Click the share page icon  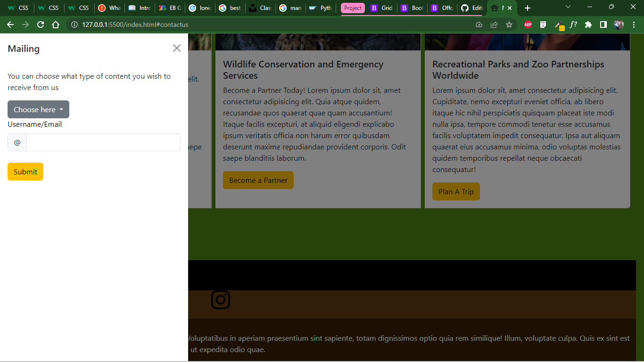tap(494, 25)
